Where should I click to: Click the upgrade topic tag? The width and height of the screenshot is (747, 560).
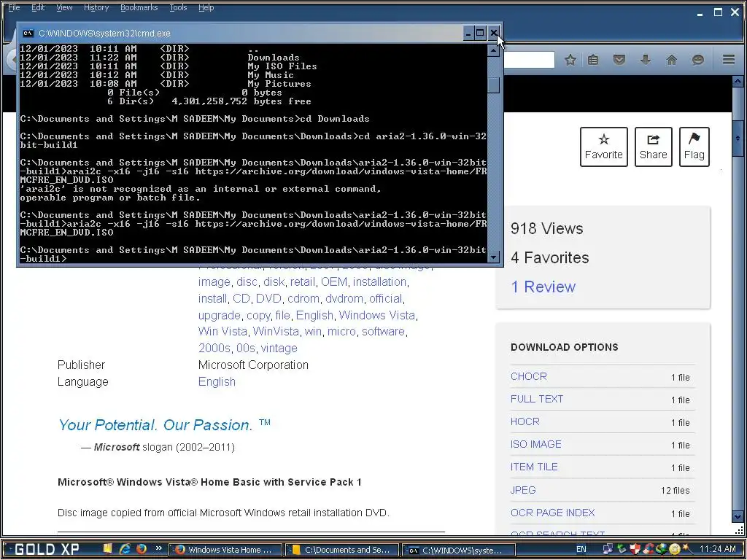pyautogui.click(x=219, y=315)
